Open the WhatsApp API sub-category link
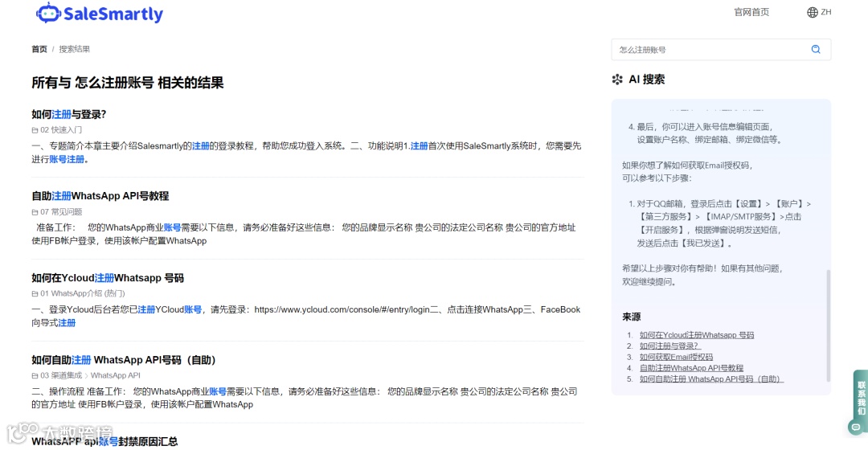The height and width of the screenshot is (450, 868). [x=115, y=375]
